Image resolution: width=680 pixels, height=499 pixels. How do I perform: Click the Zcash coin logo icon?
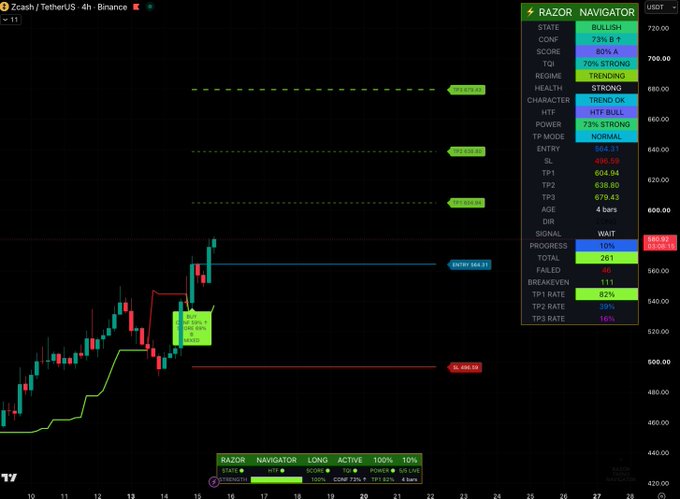tap(4, 7)
